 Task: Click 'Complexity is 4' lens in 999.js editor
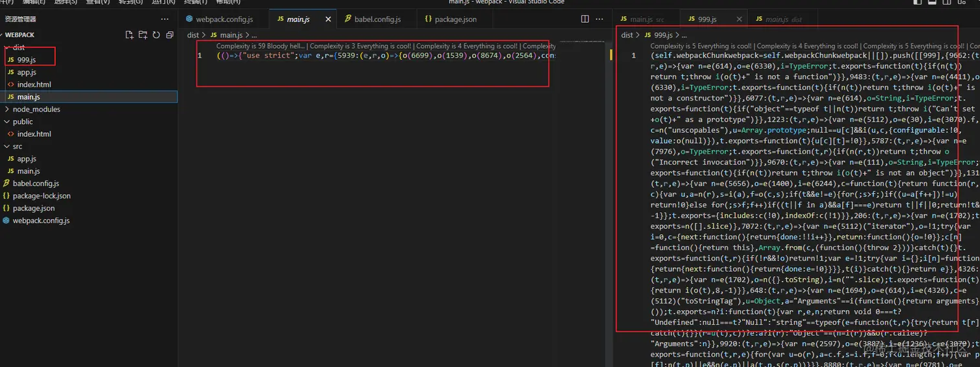click(808, 46)
